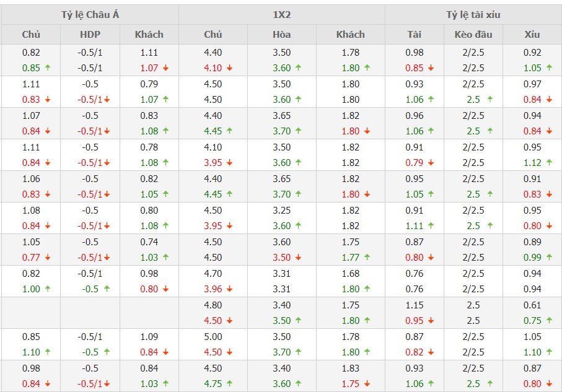Screen dimensions: 562x392
Task: Click the up arrow next to 0.99
Action: [x=550, y=258]
